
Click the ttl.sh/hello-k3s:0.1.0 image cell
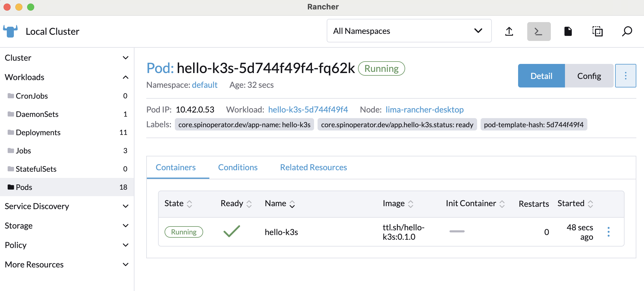tap(403, 232)
